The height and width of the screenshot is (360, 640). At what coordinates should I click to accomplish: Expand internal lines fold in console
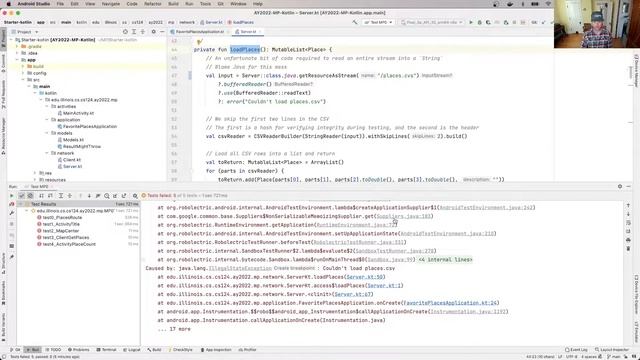(x=445, y=260)
